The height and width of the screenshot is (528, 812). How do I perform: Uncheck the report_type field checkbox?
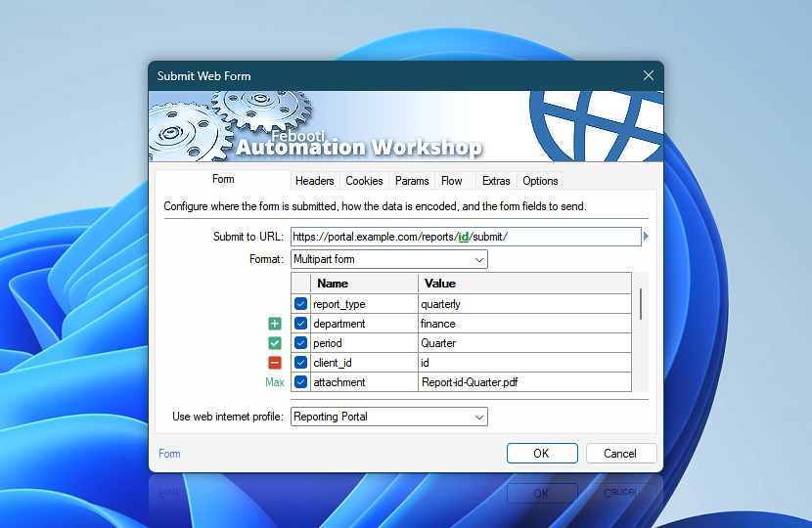tap(301, 304)
